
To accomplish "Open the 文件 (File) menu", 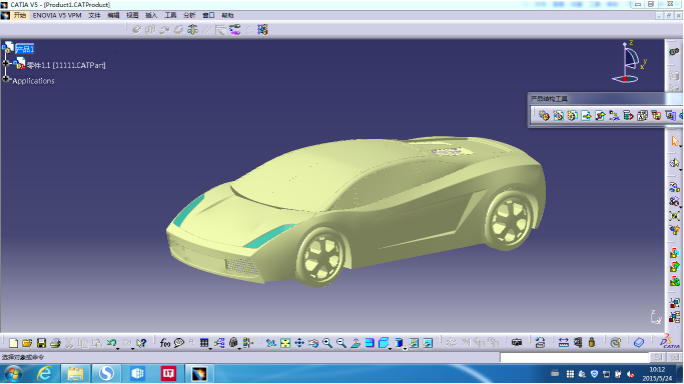I will (94, 15).
